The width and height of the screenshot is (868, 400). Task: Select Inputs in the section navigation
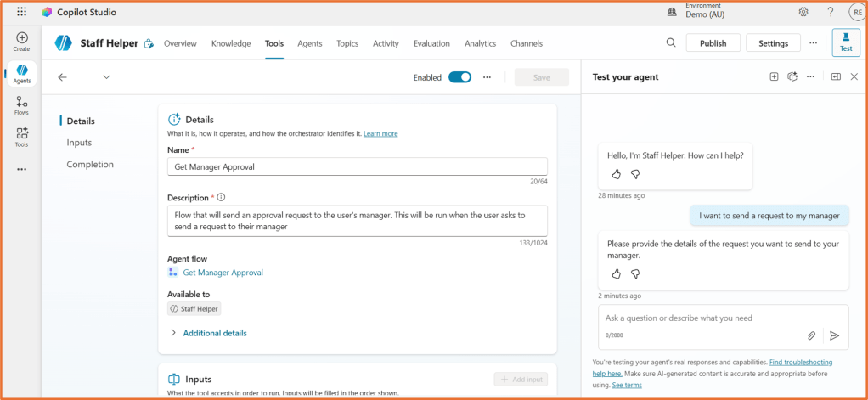click(79, 143)
